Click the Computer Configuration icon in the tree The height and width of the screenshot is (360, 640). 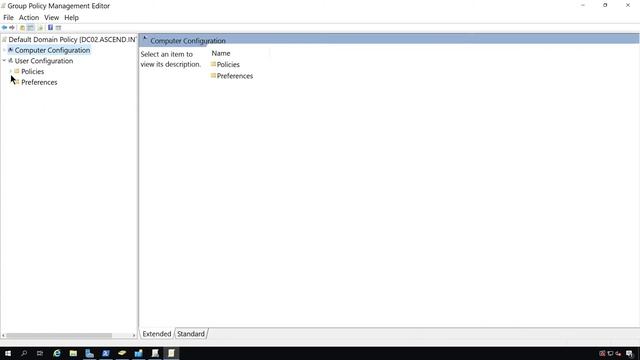coord(11,50)
